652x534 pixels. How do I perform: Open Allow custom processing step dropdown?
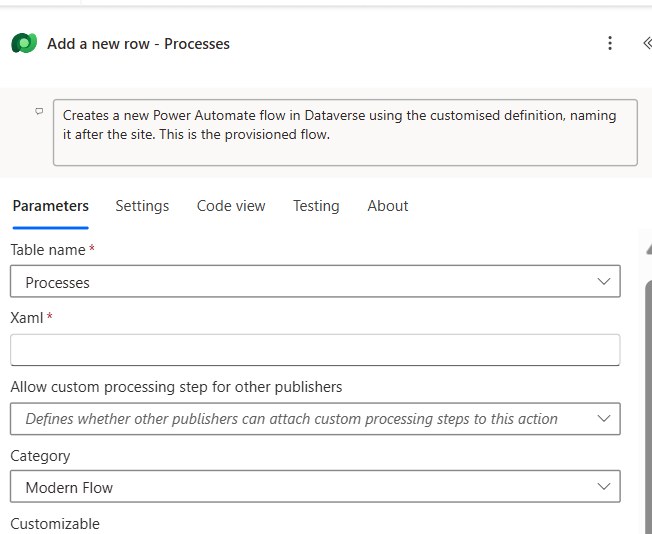pos(315,418)
